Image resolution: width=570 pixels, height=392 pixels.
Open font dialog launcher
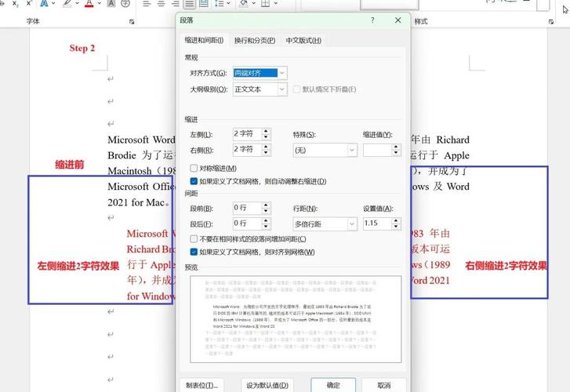[132, 22]
